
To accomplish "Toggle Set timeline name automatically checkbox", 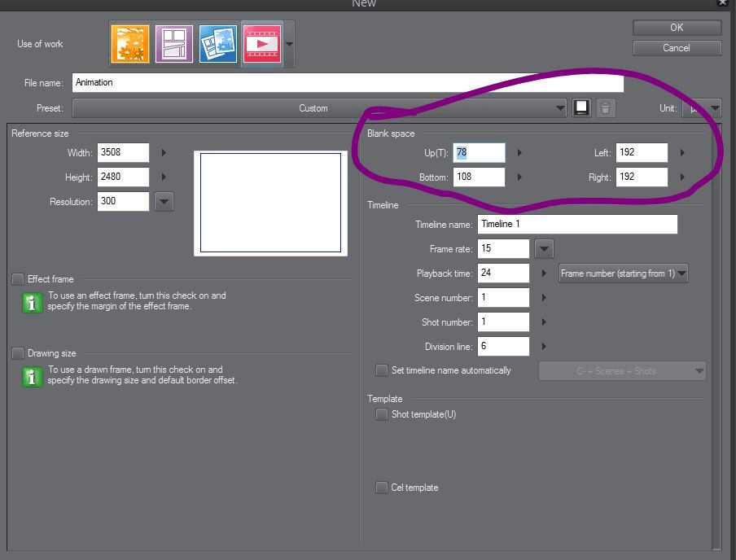I will [382, 370].
